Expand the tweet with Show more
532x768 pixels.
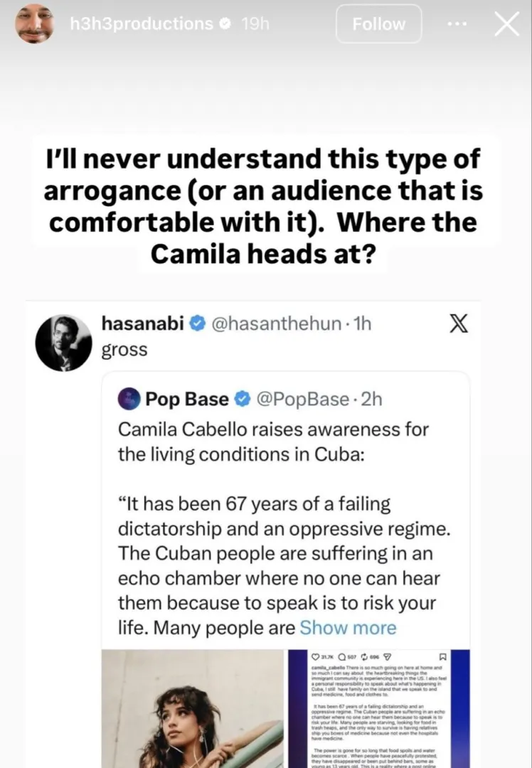tap(348, 628)
